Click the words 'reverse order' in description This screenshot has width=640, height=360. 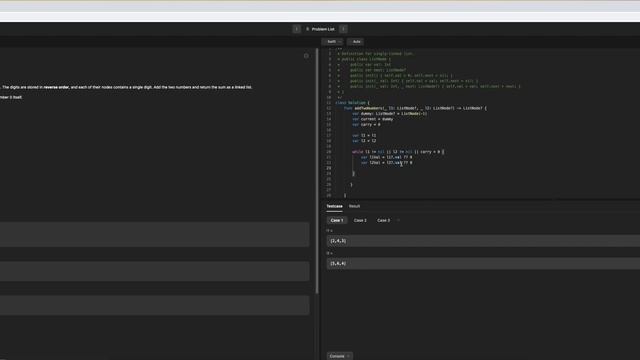(x=56, y=87)
